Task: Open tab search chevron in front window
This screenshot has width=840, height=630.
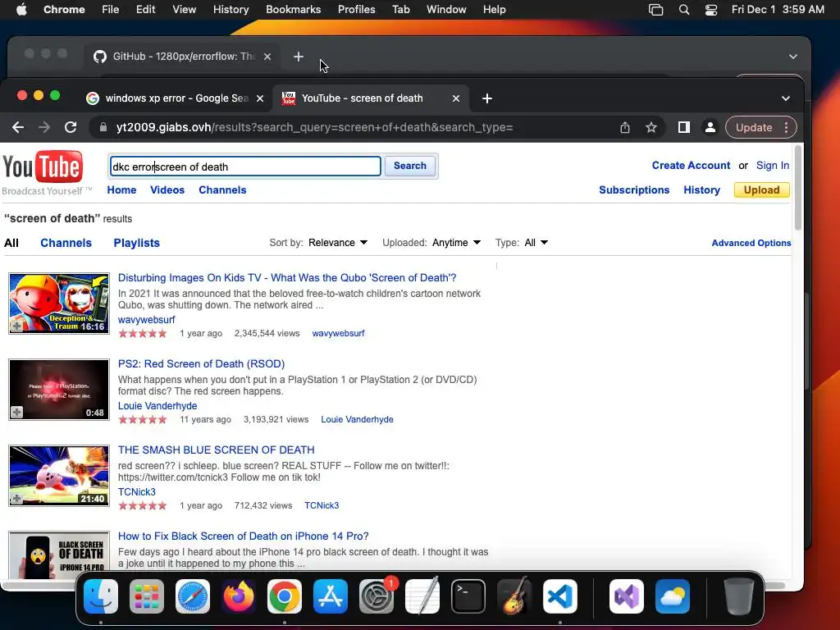Action: point(785,98)
